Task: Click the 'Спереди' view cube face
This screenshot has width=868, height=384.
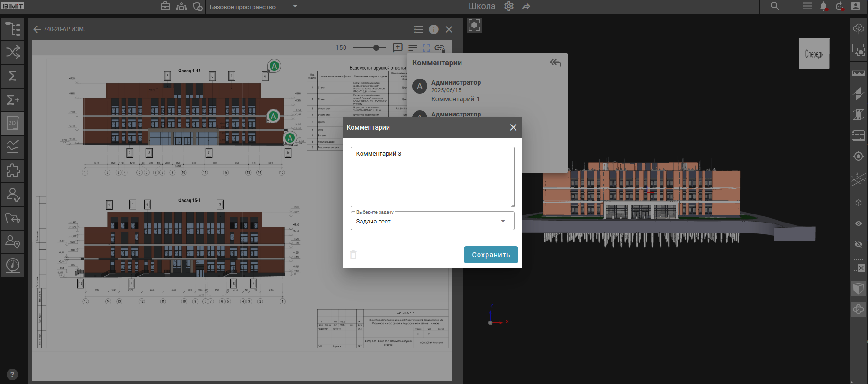Action: point(814,54)
